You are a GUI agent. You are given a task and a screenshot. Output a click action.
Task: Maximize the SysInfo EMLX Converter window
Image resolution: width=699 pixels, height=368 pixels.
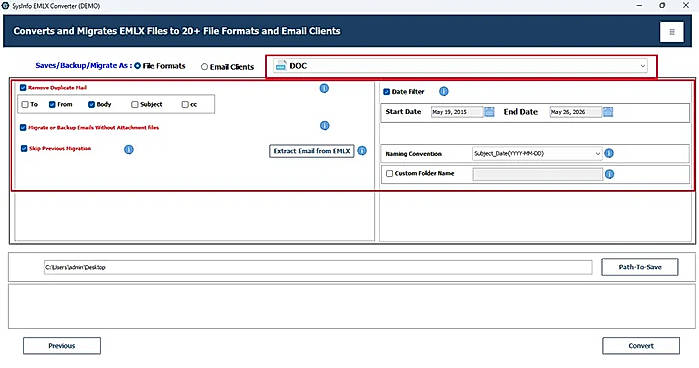tap(662, 5)
